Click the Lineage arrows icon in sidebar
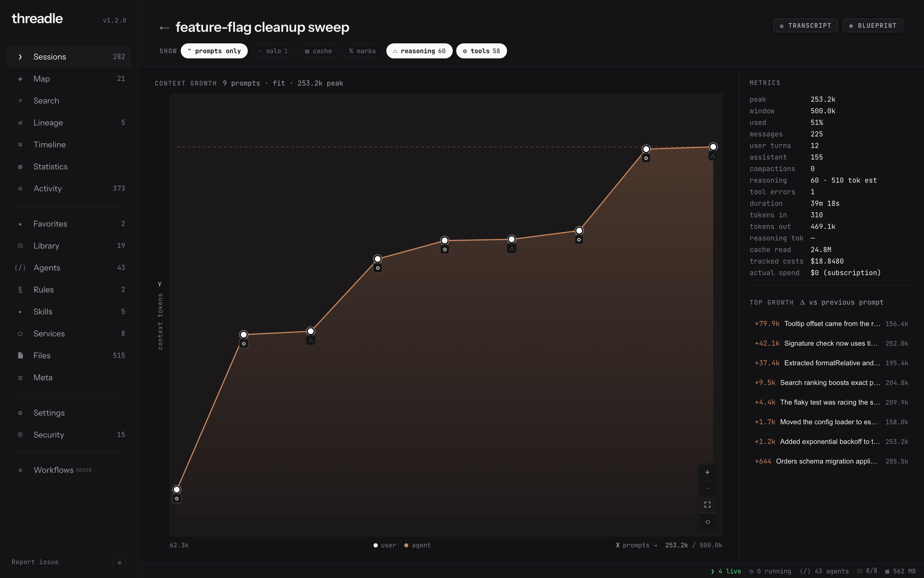 [20, 123]
